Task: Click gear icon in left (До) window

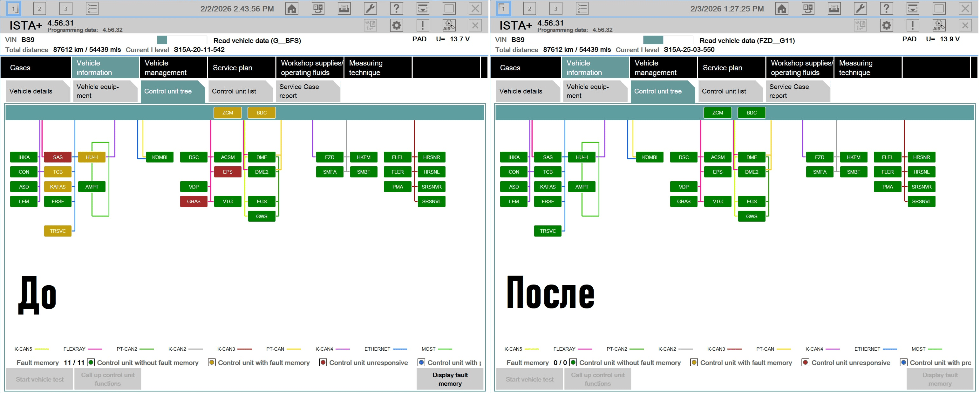Action: click(396, 25)
